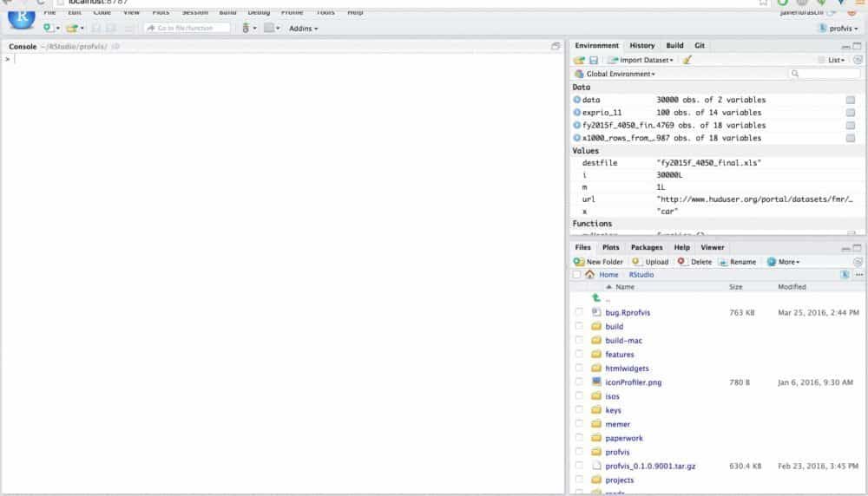Sort files by the Modified column header
The width and height of the screenshot is (868, 496).
point(792,287)
